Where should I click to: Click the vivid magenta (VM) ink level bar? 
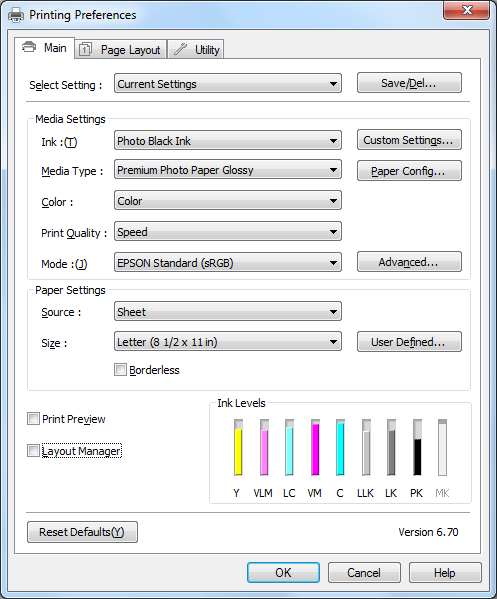click(x=315, y=447)
